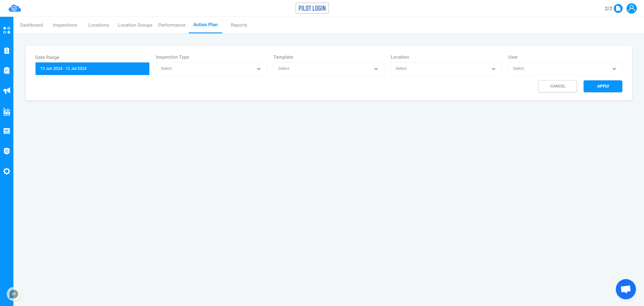The image size is (644, 306).
Task: Open the settings gear sidebar icon
Action: point(7,171)
